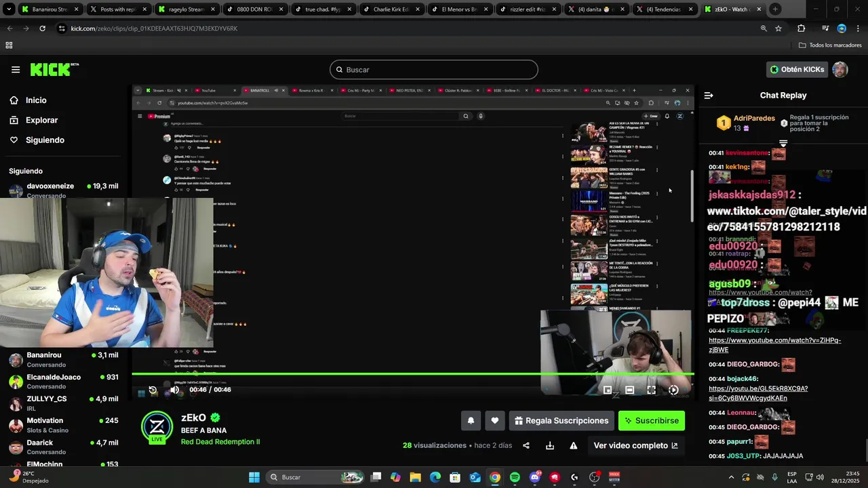Collapse the Chat Replay panel
The width and height of the screenshot is (868, 488).
(x=708, y=96)
